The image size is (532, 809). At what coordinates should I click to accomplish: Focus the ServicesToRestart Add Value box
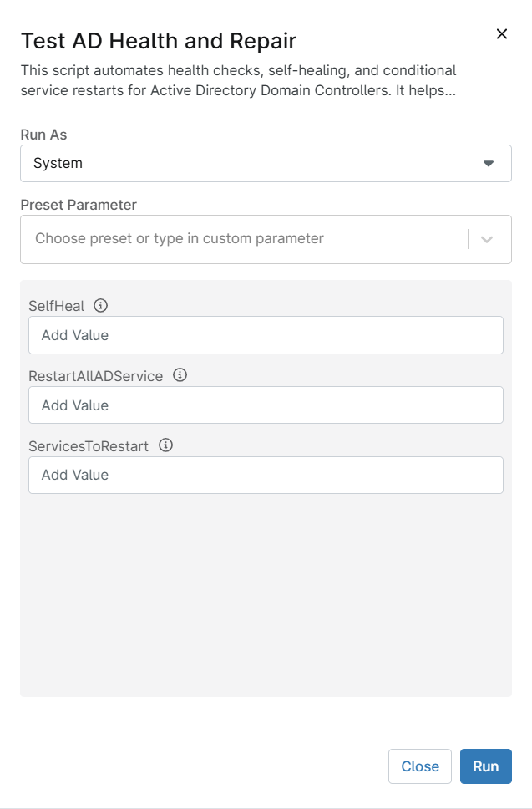pos(266,476)
